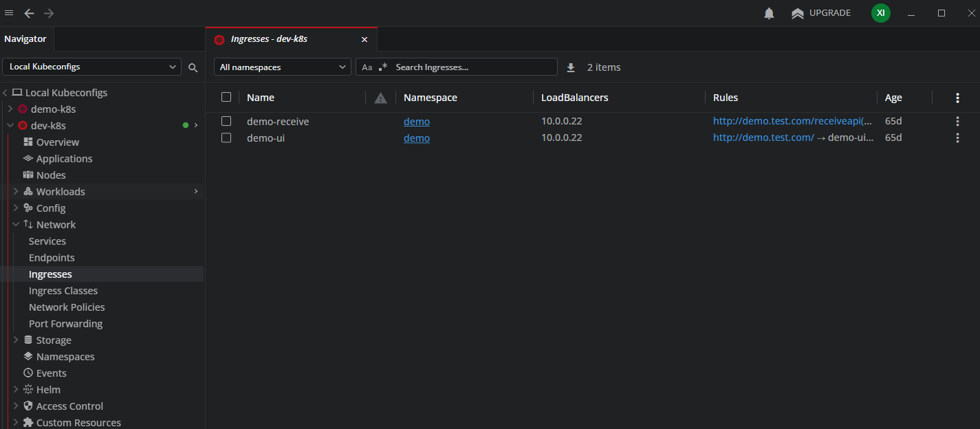Search kubeconfigs with magnifier icon
Viewport: 980px width, 429px height.
tap(193, 67)
